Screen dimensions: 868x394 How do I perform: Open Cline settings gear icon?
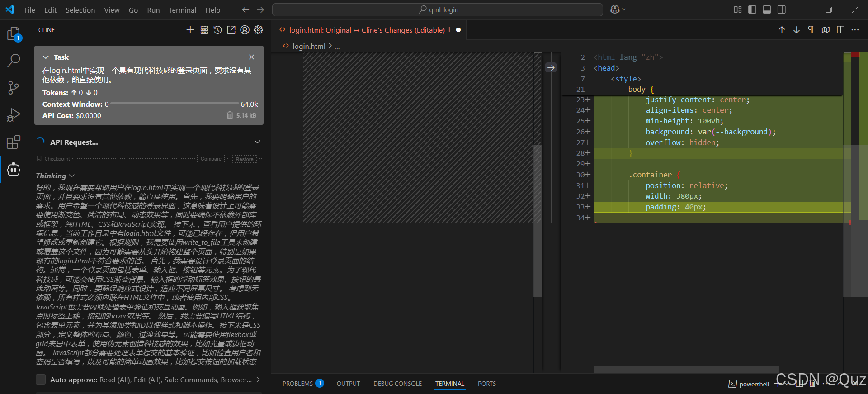(259, 30)
